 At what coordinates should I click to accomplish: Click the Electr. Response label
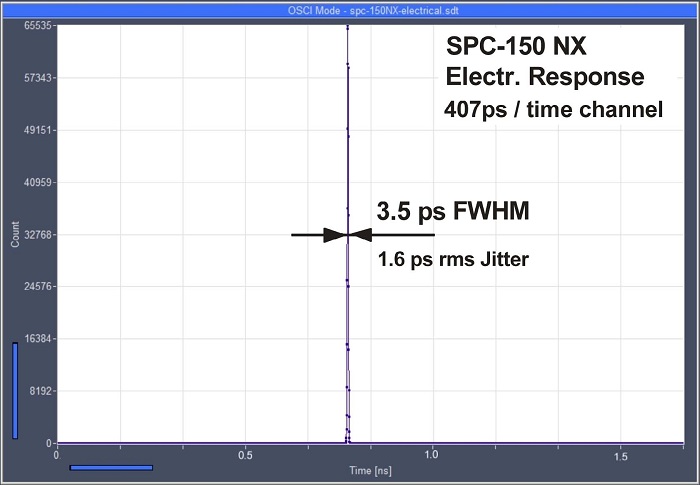coord(545,77)
